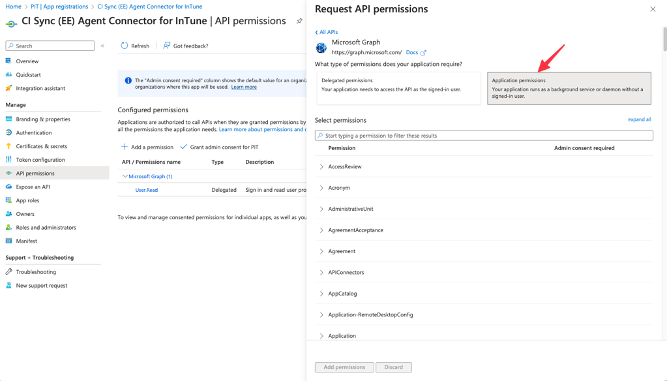Click the Learn more link in the info banner
This screenshot has height=382, width=668.
tap(244, 87)
